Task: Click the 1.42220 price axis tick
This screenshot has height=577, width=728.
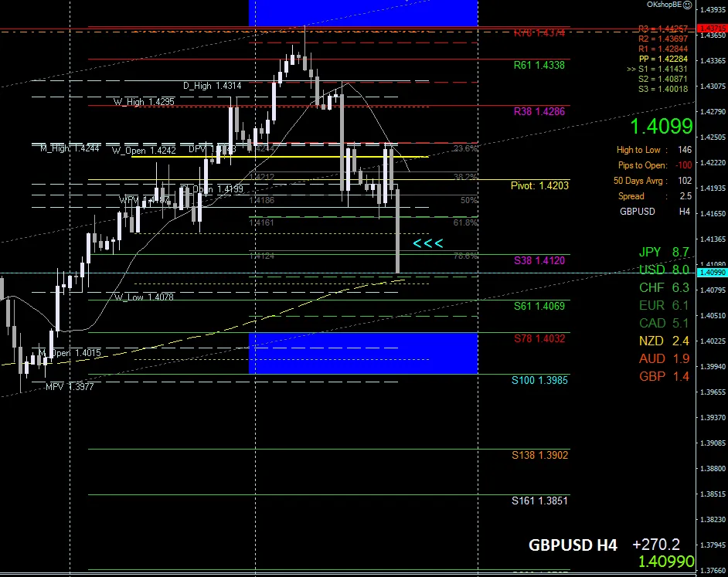Action: coord(713,162)
